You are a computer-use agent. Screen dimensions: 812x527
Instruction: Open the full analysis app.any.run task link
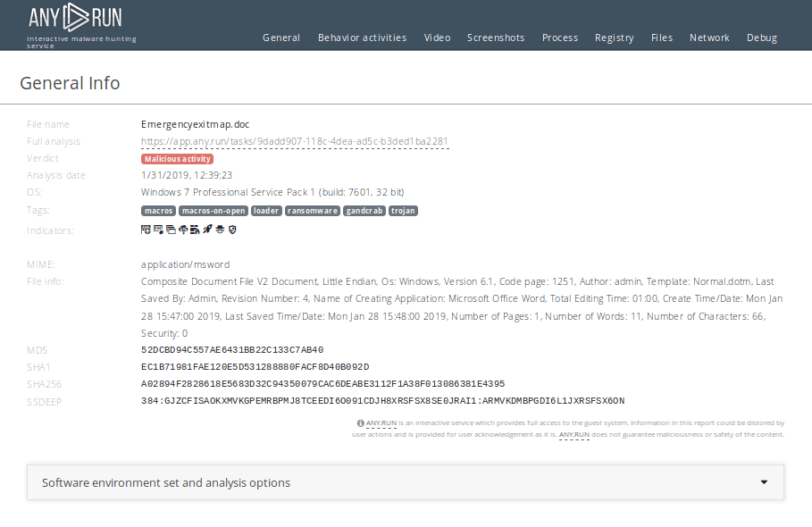[294, 141]
